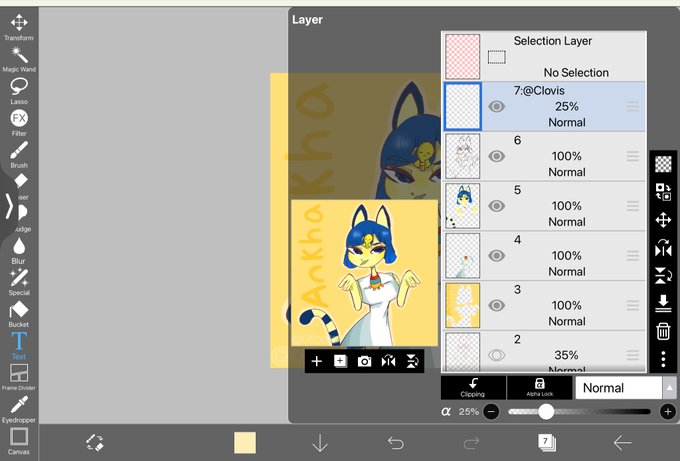This screenshot has height=461, width=680.
Task: Click the move layer icon in right strip
Action: tap(663, 220)
